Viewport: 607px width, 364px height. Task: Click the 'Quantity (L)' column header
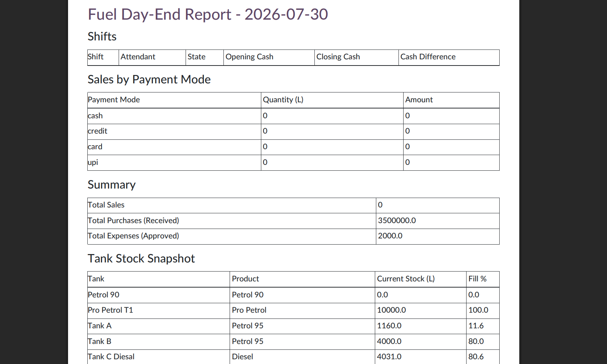[x=283, y=100]
